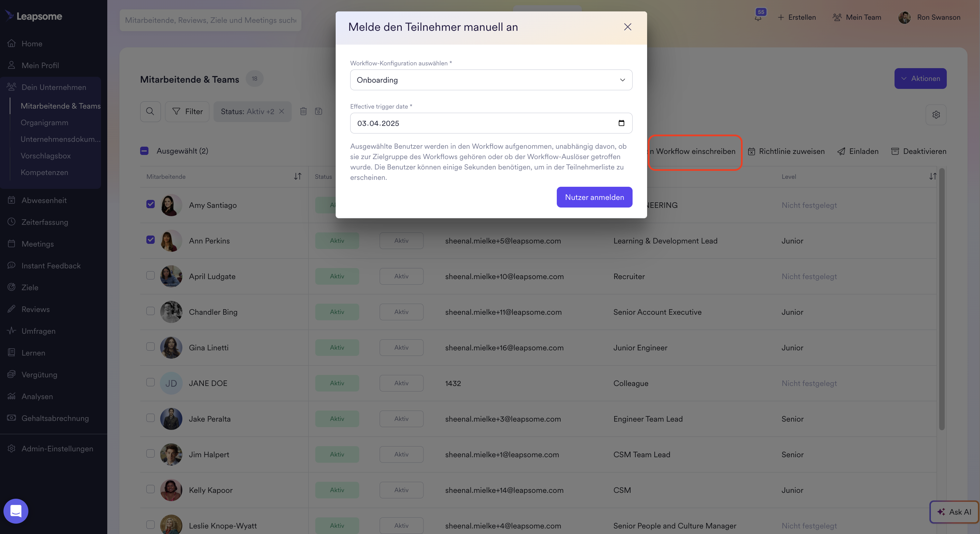The width and height of the screenshot is (980, 534).
Task: Open the Meetings section in the sidebar
Action: (38, 244)
